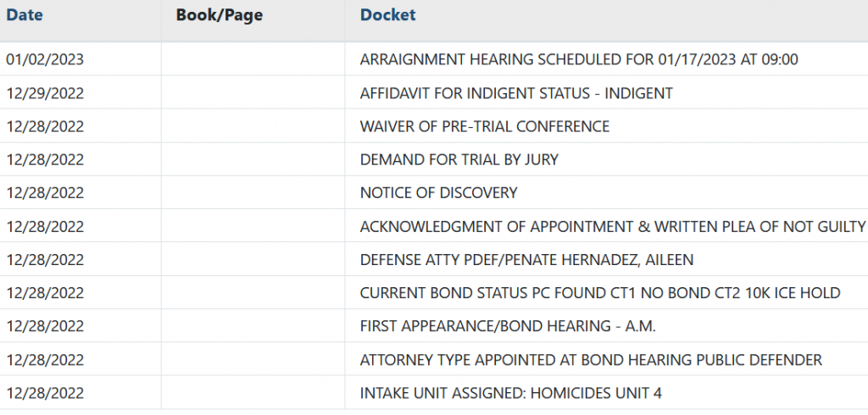Screen dimensions: 868x415
Task: Click the empty Book/Page cell for arraignment hearing
Action: click(x=253, y=59)
